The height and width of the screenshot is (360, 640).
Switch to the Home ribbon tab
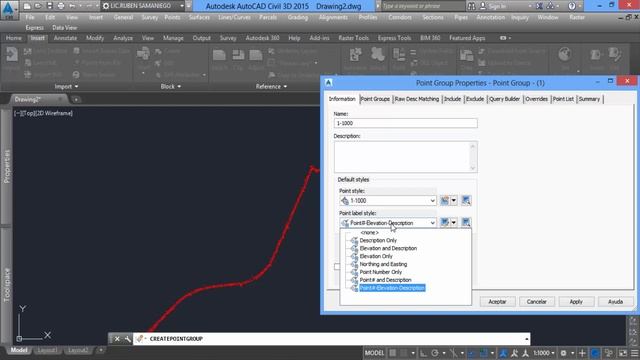coord(13,38)
